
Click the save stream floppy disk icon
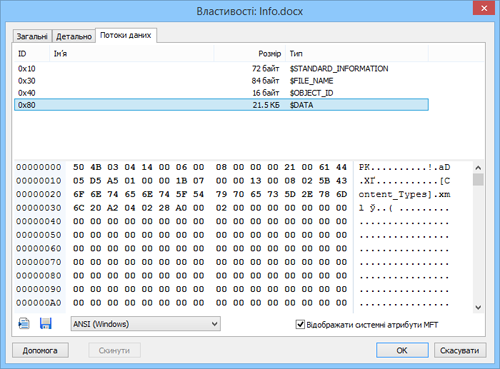tap(46, 323)
